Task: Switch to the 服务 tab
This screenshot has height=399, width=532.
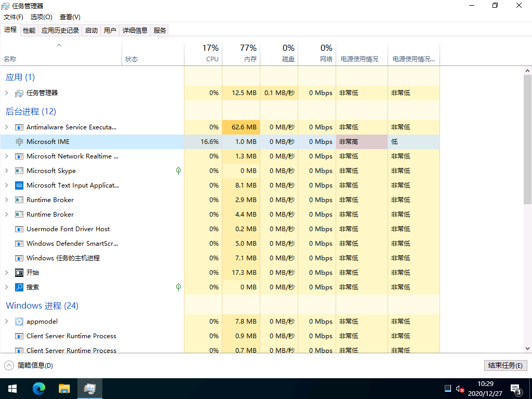Action: pyautogui.click(x=159, y=31)
